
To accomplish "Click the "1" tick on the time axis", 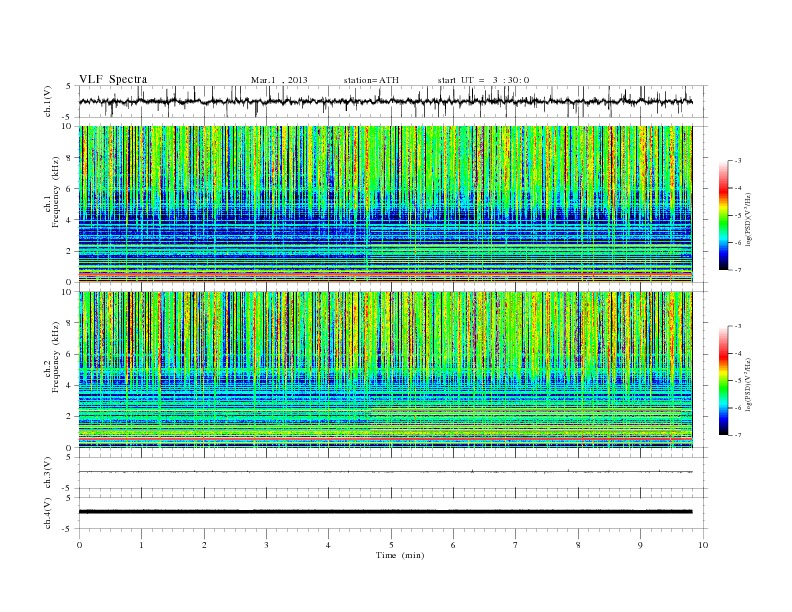I will click(142, 545).
